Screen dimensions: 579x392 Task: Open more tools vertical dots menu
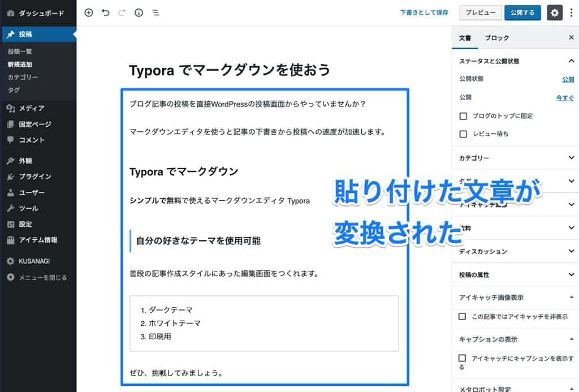pos(571,12)
